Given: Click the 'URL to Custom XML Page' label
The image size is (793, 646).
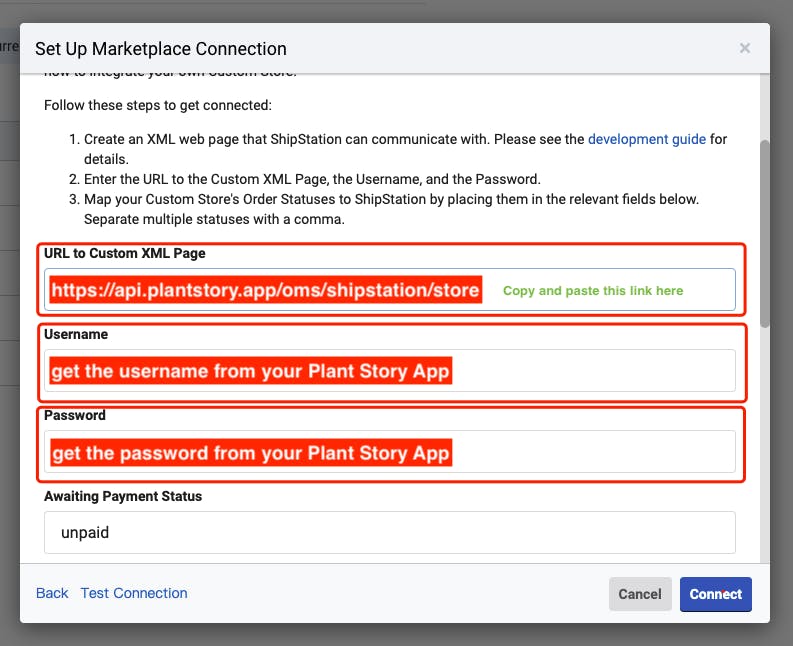Looking at the screenshot, I should pyautogui.click(x=125, y=253).
